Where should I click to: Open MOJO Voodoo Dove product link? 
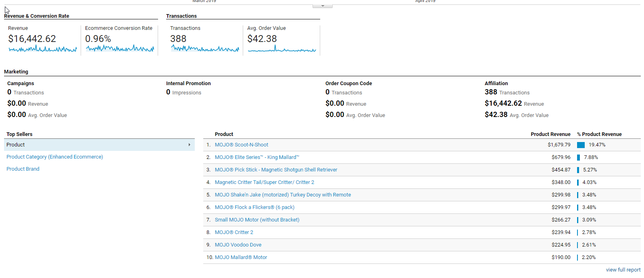238,245
